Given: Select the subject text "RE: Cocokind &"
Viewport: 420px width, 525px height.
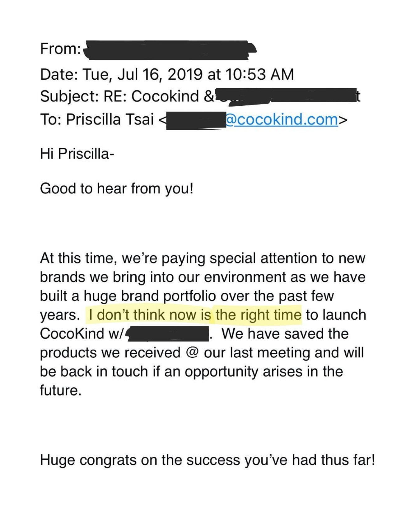Looking at the screenshot, I should click(158, 96).
